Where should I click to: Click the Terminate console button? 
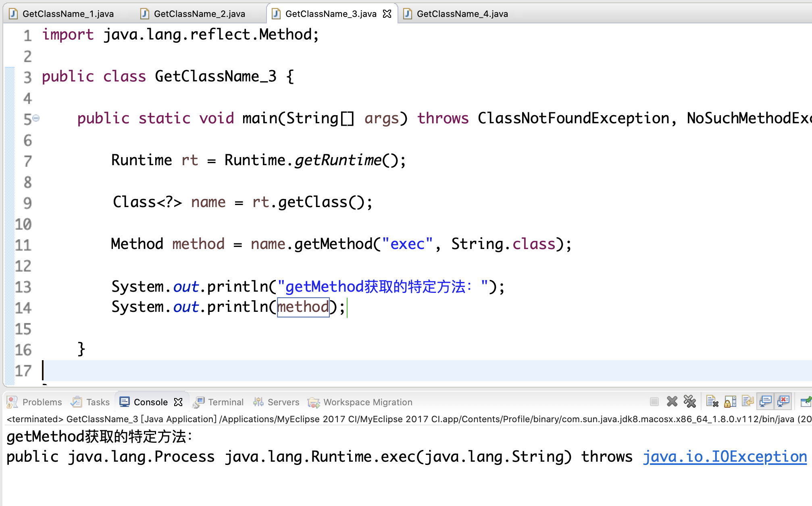[x=654, y=402]
